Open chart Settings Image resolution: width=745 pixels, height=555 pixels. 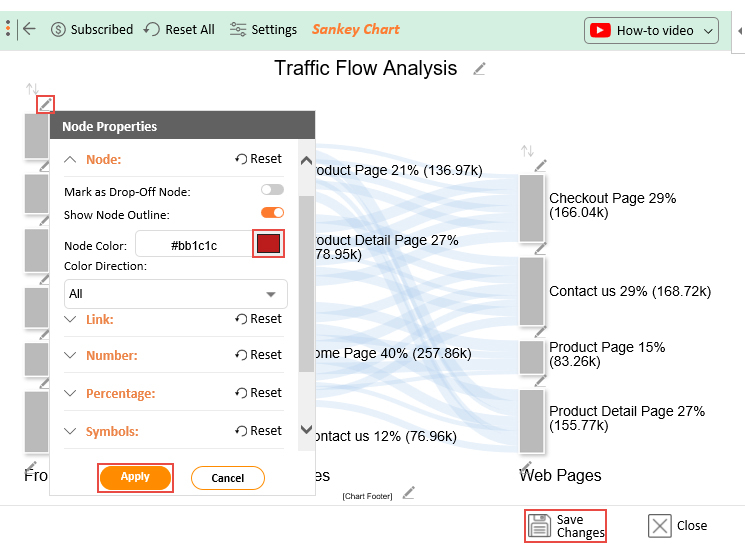click(x=263, y=29)
